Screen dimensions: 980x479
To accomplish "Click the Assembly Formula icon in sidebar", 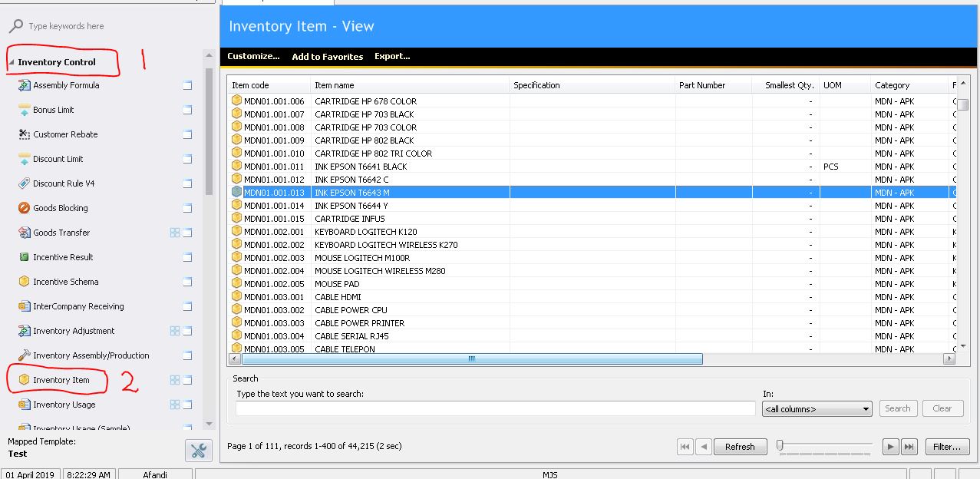I will (24, 85).
